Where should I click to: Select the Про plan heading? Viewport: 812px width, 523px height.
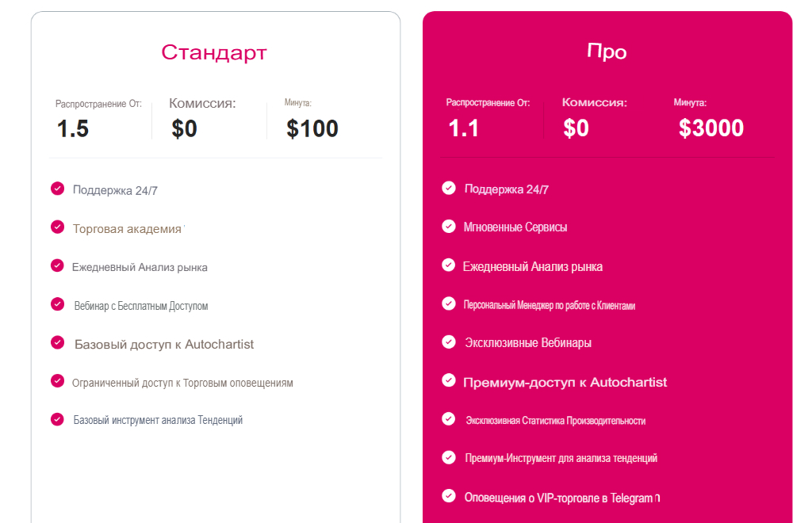[x=607, y=52]
